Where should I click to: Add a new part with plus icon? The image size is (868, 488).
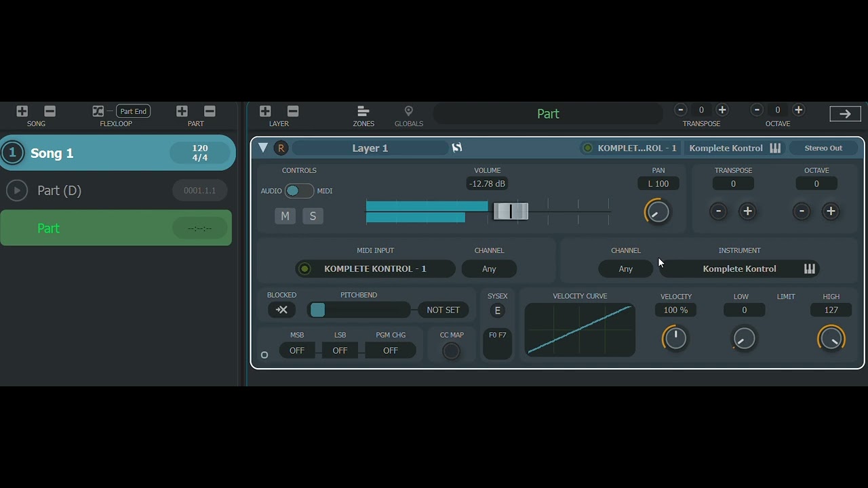pos(182,111)
